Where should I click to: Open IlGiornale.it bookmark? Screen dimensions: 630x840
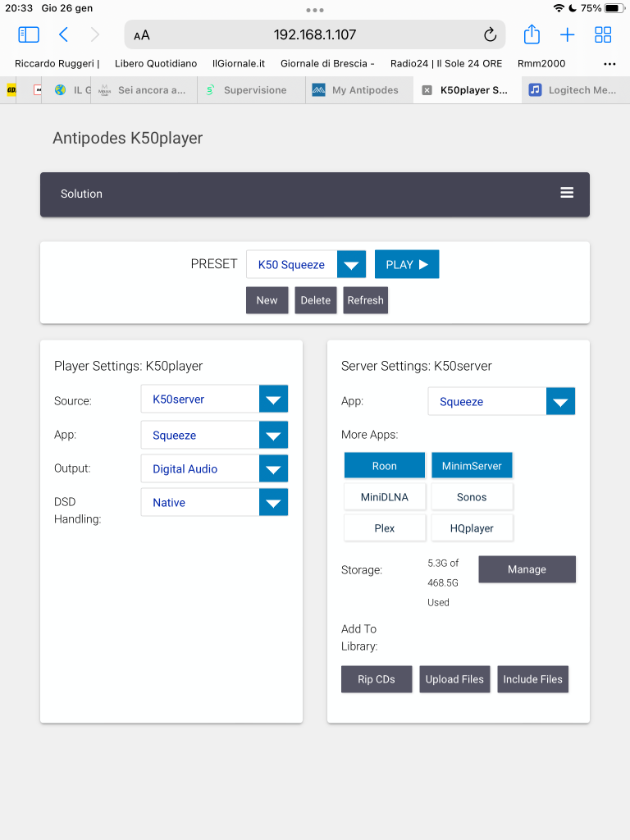tap(239, 63)
